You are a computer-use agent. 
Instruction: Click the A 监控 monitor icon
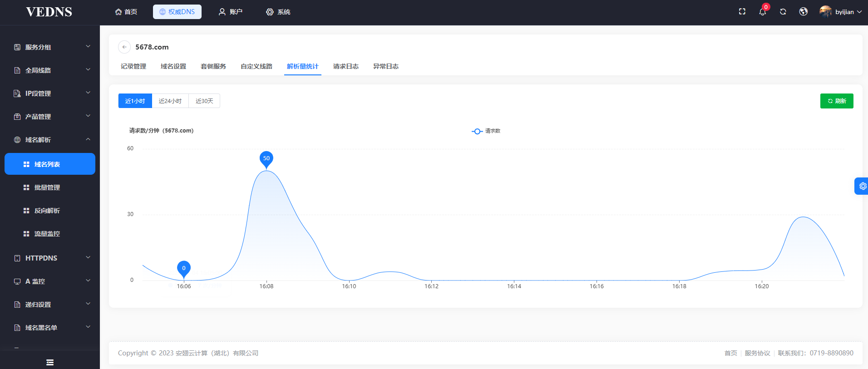click(x=17, y=281)
